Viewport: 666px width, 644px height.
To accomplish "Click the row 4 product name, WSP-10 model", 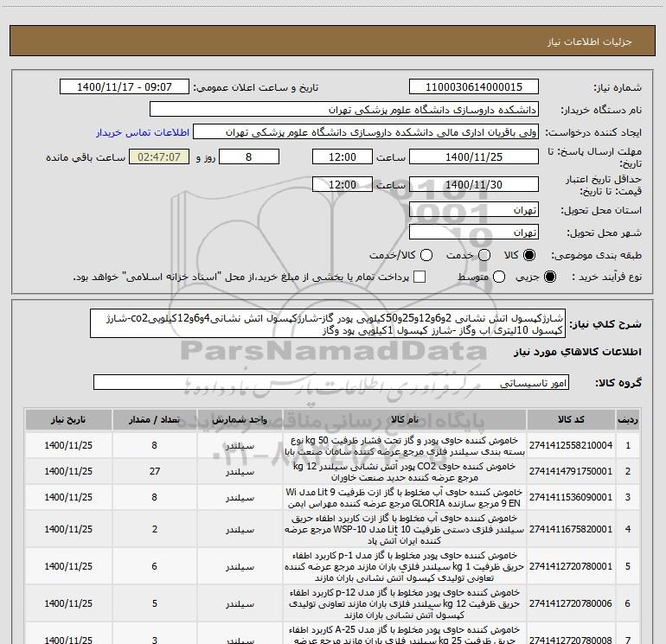I will pyautogui.click(x=405, y=529).
